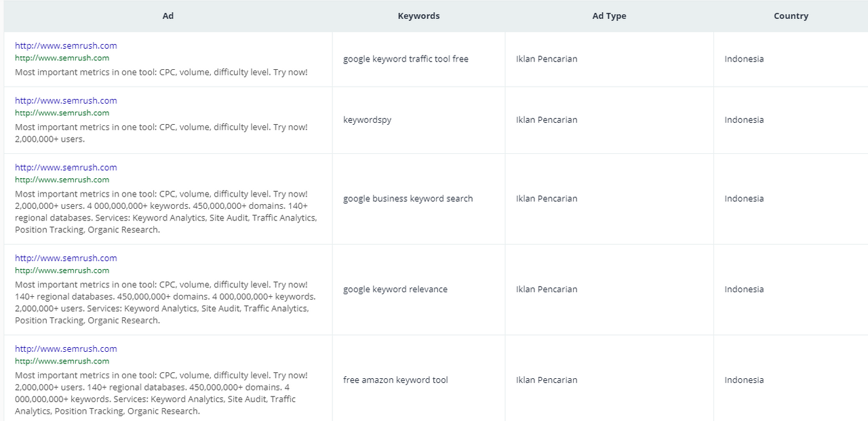Image resolution: width=868 pixels, height=421 pixels.
Task: Select 'free amazon keyword tool' keyword
Action: point(395,380)
